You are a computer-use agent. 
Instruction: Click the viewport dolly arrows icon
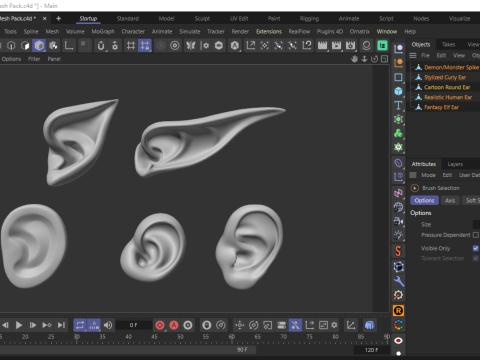(365, 59)
